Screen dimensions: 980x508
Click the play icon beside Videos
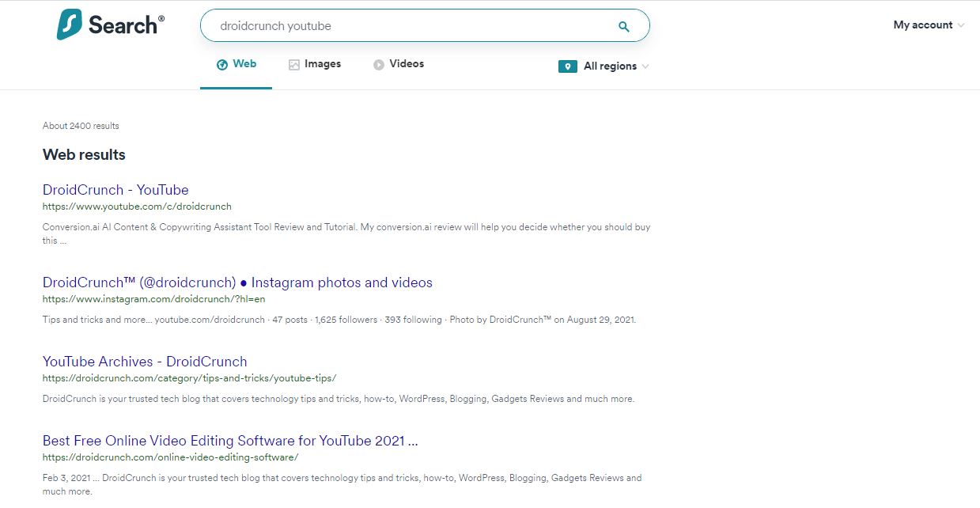[379, 65]
